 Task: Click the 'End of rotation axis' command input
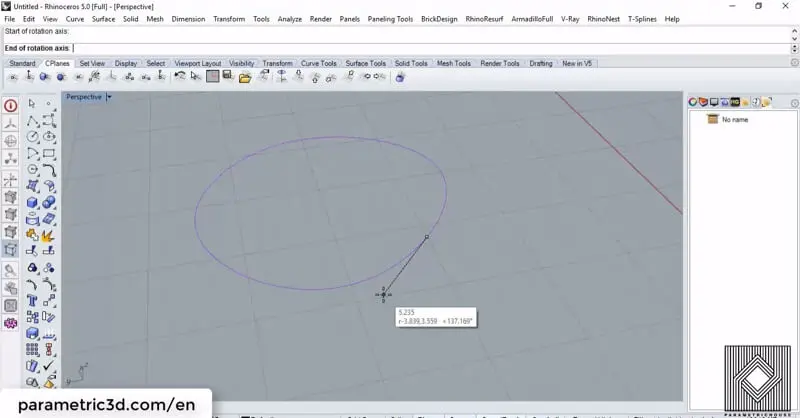click(400, 48)
